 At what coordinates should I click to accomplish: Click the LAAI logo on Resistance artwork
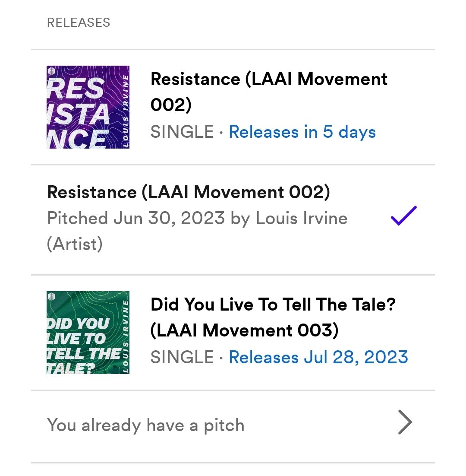point(51,71)
